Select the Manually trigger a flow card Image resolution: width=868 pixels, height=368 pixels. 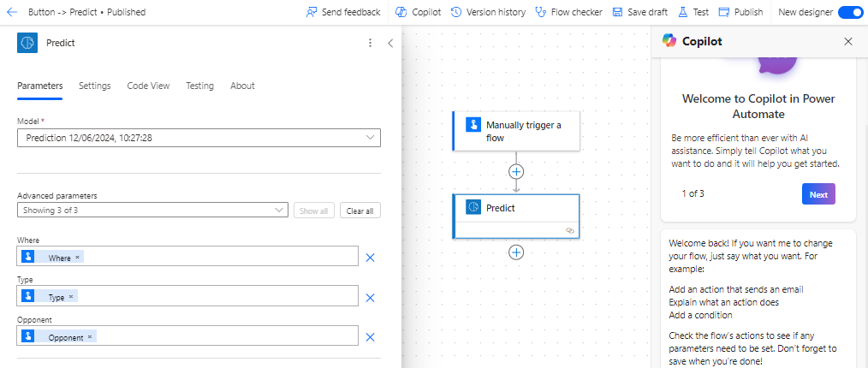pos(516,131)
